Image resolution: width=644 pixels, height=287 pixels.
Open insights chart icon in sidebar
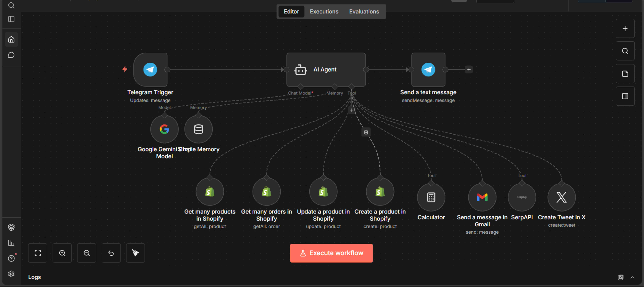click(11, 243)
